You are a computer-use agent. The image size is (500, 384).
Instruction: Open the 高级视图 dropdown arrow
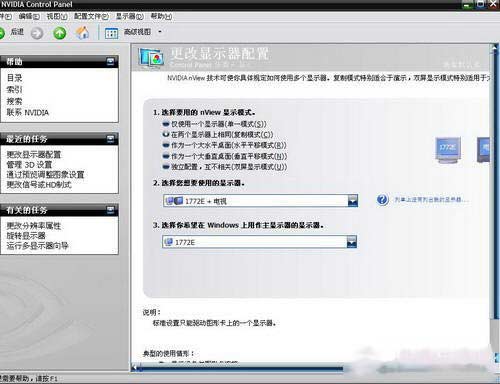tap(160, 32)
